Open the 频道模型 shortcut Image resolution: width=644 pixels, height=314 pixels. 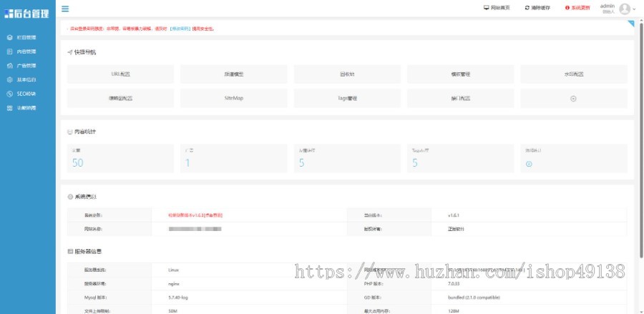coord(234,74)
